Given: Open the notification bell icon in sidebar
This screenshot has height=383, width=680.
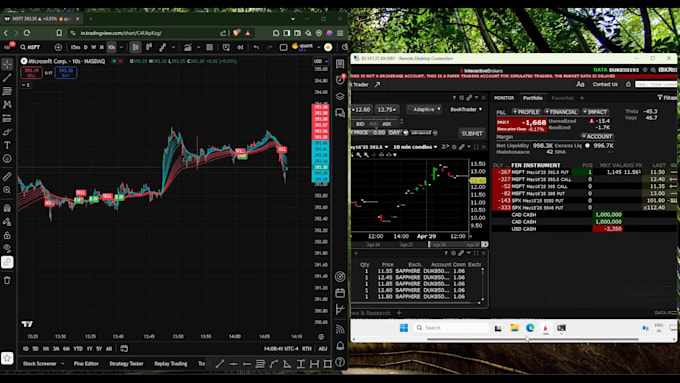Looking at the screenshot, I should pyautogui.click(x=340, y=346).
